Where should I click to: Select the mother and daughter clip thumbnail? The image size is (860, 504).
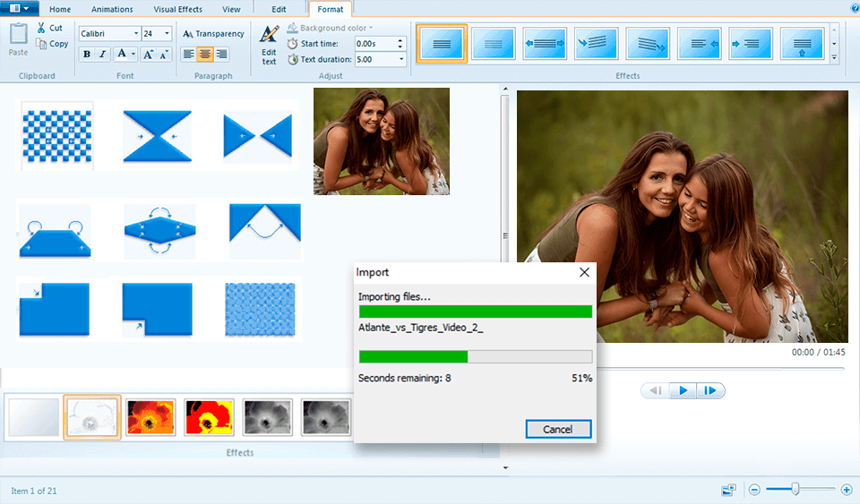pyautogui.click(x=381, y=141)
